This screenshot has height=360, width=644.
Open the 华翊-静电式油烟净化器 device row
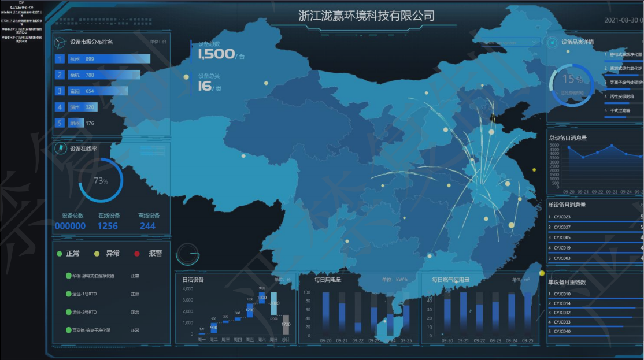tap(103, 276)
